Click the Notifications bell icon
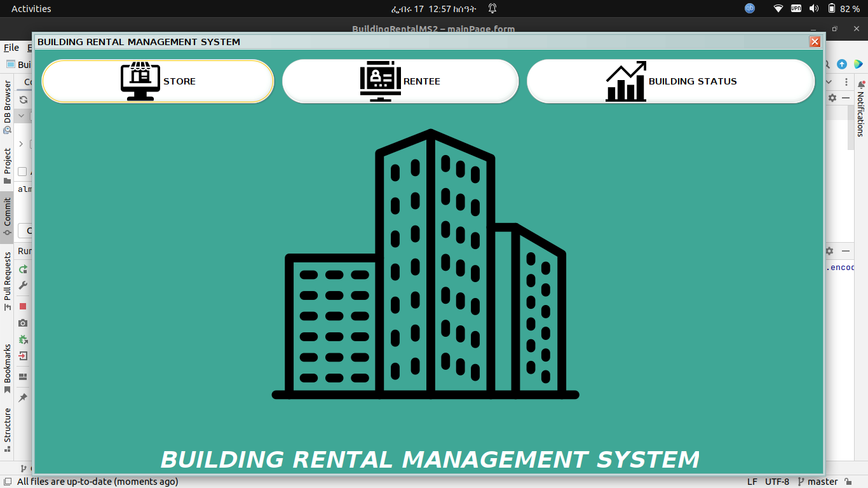The image size is (868, 488). (x=862, y=83)
